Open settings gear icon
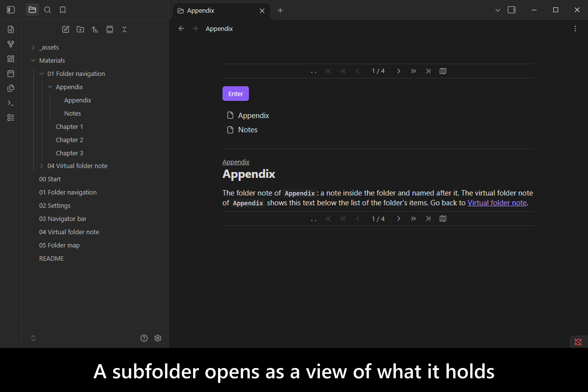 tap(158, 338)
